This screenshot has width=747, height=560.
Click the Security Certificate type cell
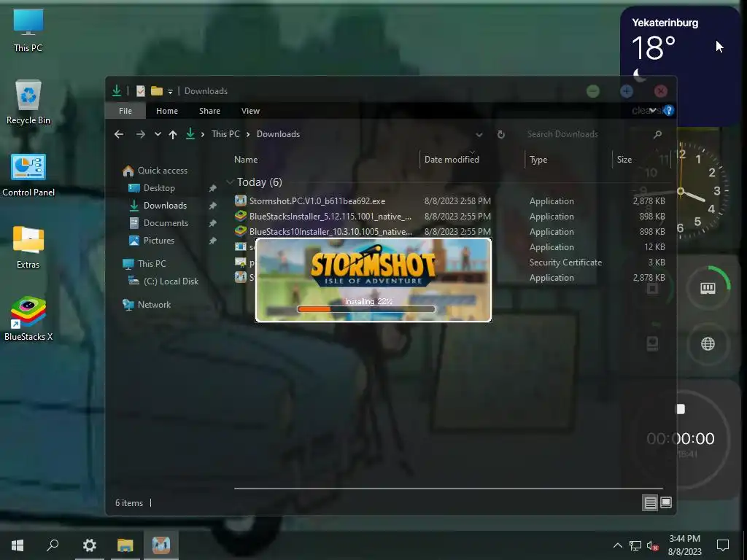coord(565,262)
